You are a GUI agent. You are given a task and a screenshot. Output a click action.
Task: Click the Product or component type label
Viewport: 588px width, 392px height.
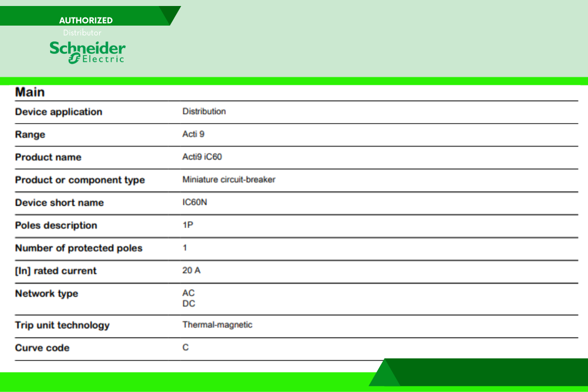pyautogui.click(x=80, y=180)
